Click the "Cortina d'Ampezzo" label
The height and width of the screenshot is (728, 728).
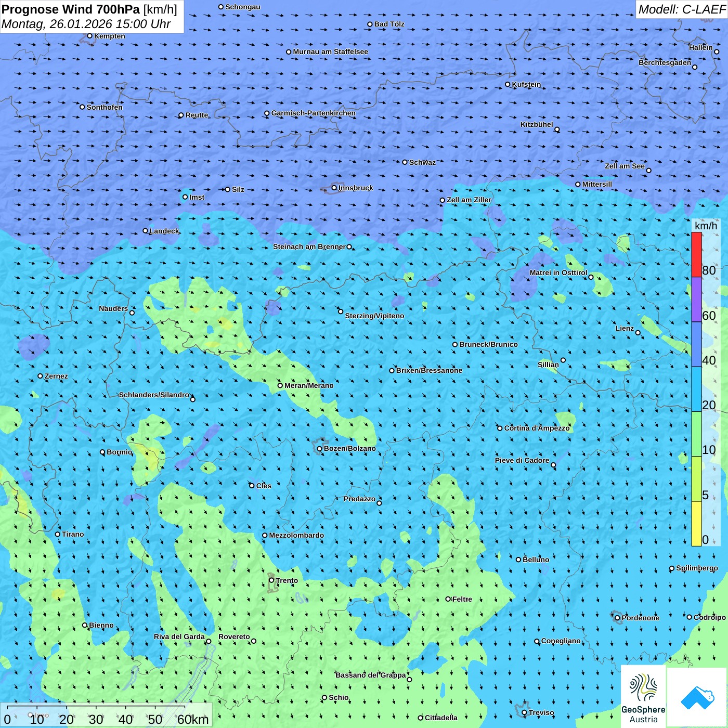(x=537, y=428)
